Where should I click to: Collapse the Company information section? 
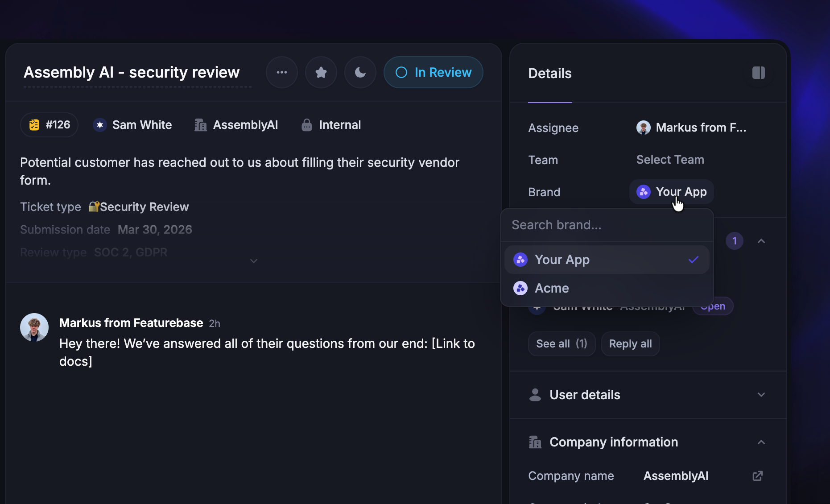[761, 442]
